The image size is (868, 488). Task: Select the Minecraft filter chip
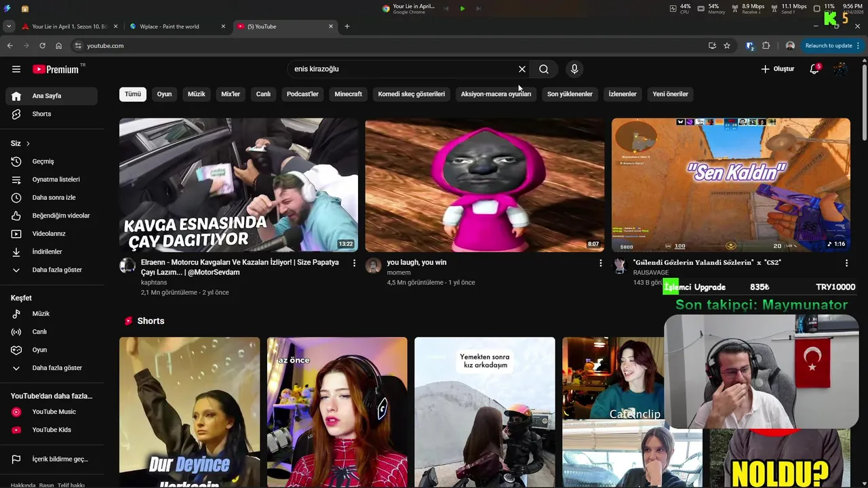click(349, 94)
